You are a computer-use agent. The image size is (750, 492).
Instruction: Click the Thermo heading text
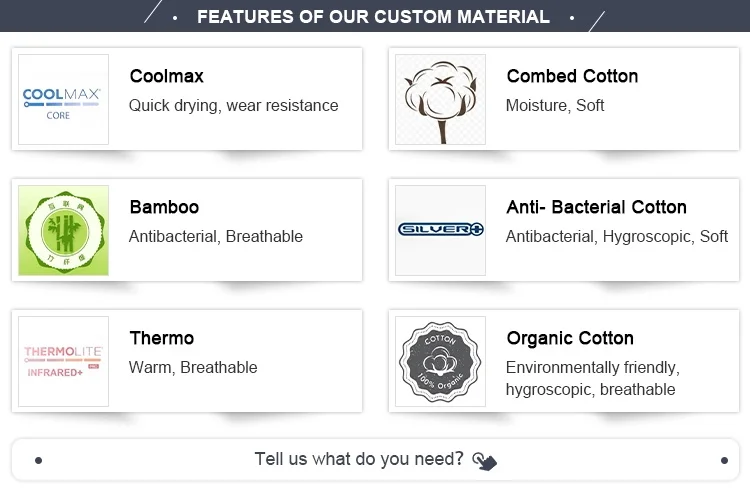161,338
